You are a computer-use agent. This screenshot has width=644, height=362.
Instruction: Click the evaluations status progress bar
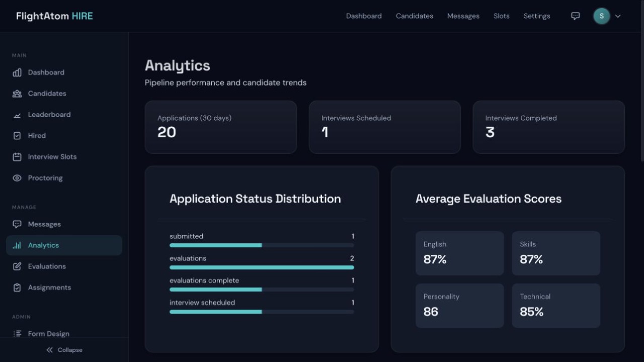pos(262,267)
